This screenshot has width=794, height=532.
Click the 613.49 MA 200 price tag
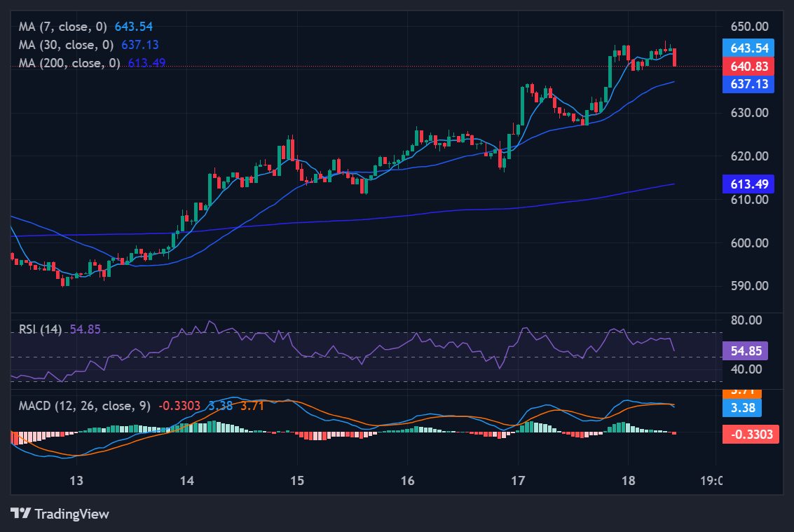[x=748, y=184]
